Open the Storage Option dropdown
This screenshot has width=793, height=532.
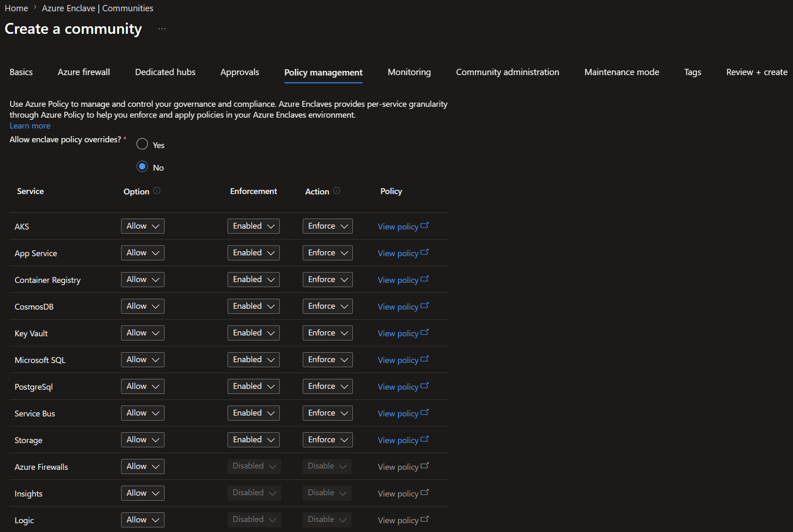143,440
